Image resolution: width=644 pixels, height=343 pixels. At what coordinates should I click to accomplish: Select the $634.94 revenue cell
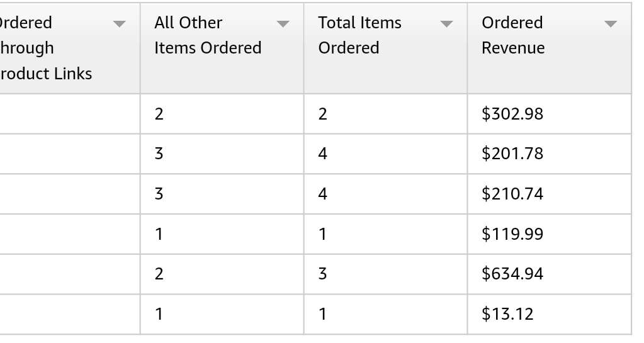click(x=512, y=274)
